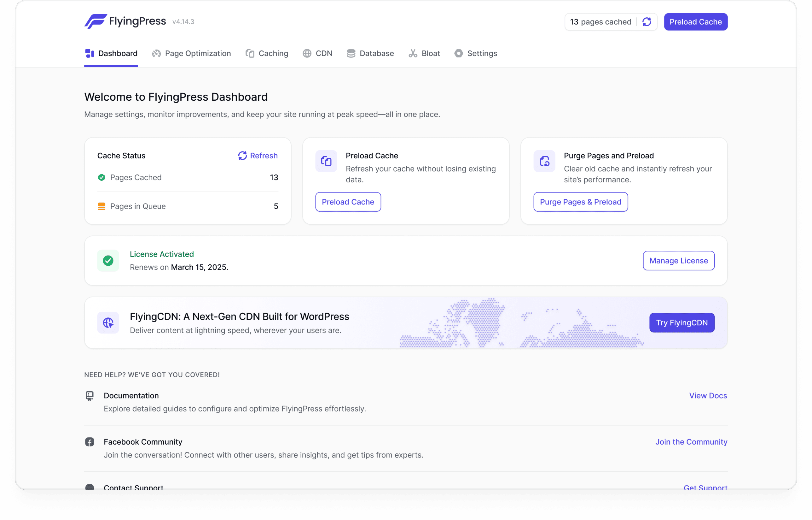Screen dimensions: 812x520
Task: Switch to the Caching tab
Action: (x=266, y=53)
